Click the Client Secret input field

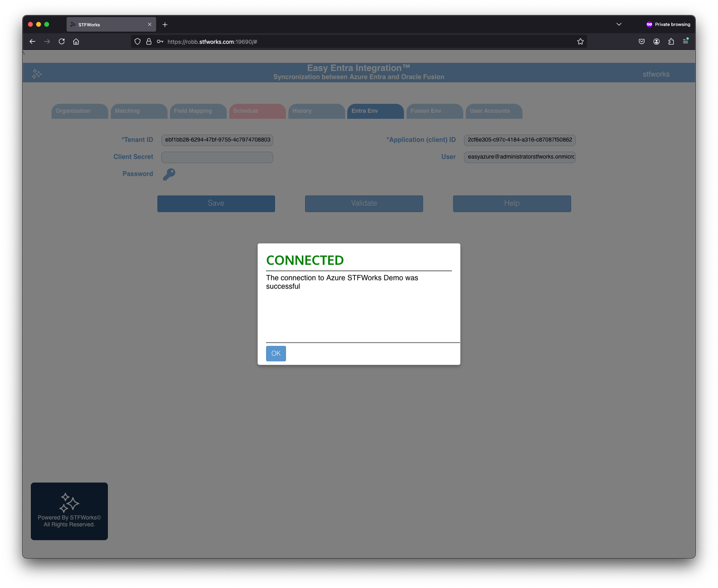(x=217, y=157)
